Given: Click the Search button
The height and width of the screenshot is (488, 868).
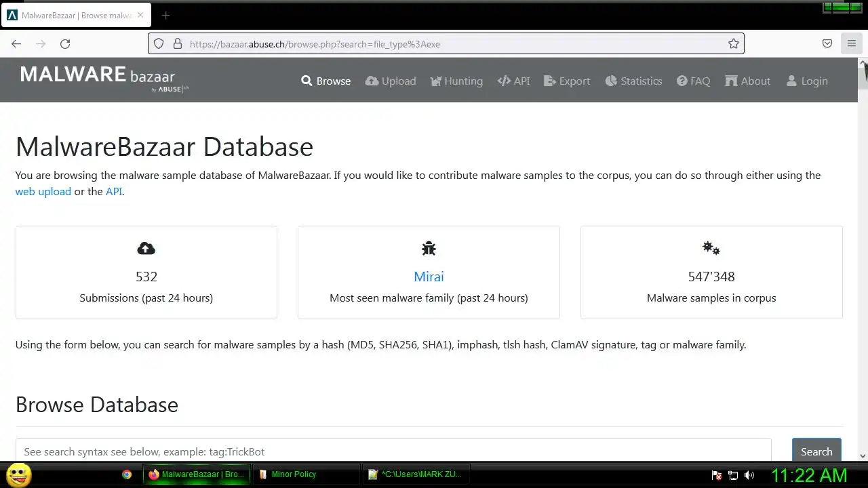Looking at the screenshot, I should pos(816,451).
